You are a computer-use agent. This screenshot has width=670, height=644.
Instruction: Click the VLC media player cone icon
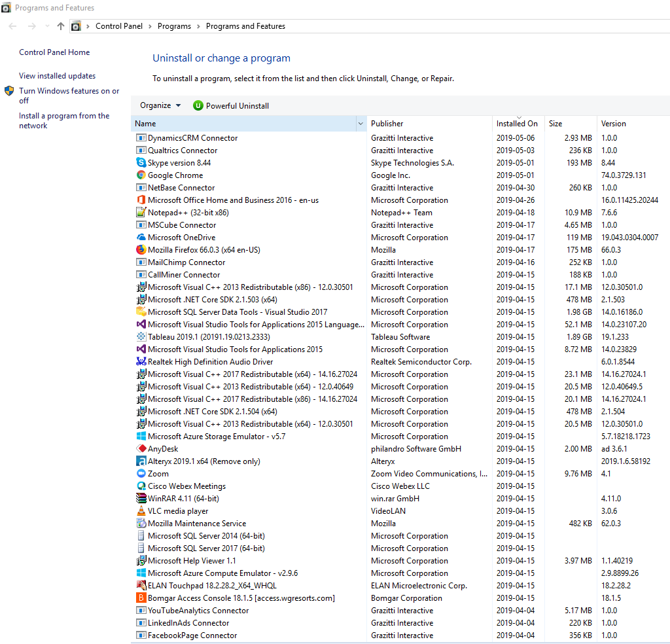tap(141, 510)
